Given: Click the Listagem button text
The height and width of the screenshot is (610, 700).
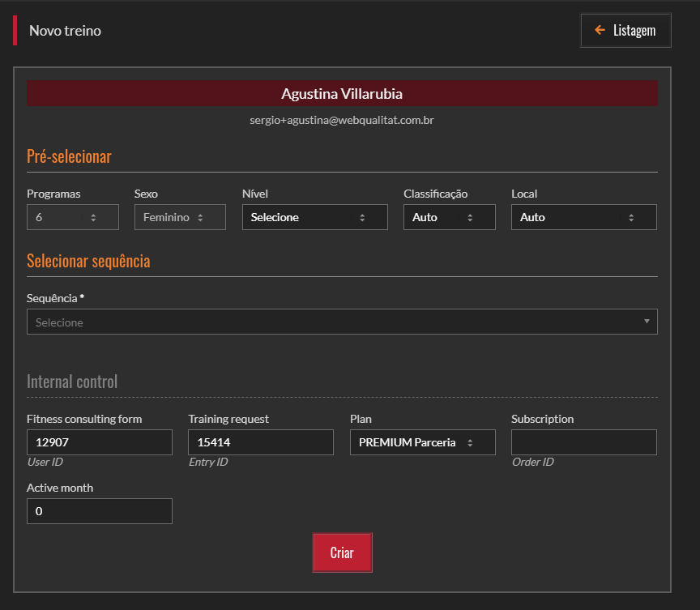Looking at the screenshot, I should pos(634,31).
